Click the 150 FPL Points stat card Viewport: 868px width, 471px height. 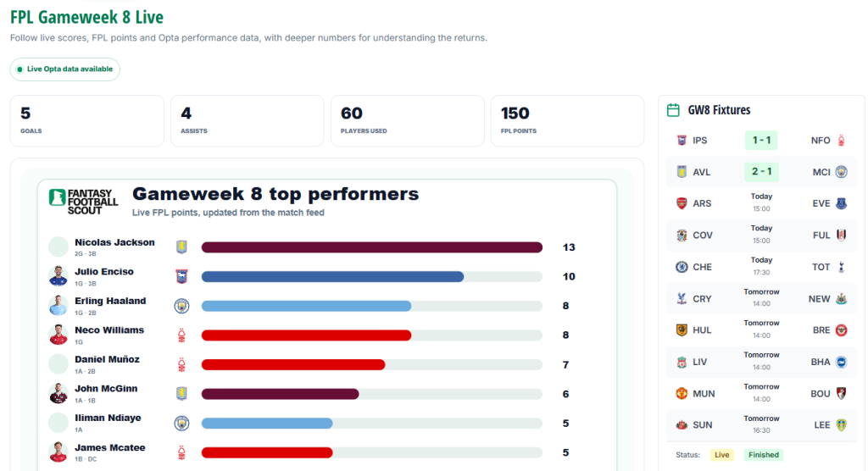coord(567,120)
